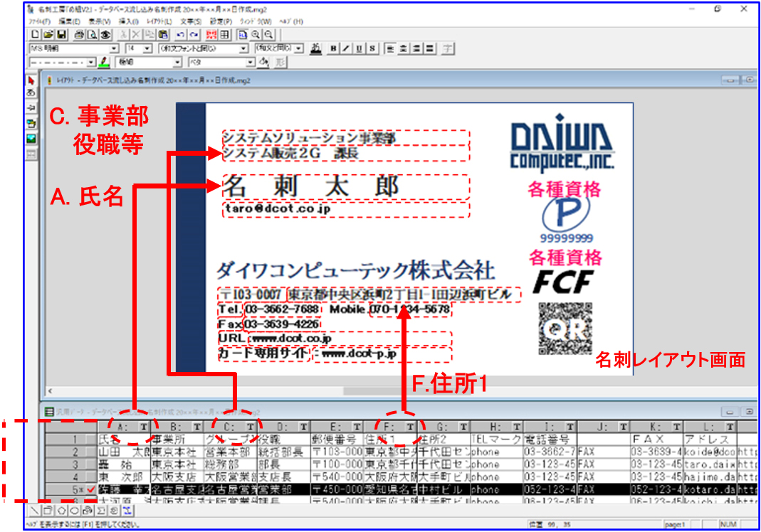
Task: Click the zoom in magnifier icon
Action: [256, 34]
